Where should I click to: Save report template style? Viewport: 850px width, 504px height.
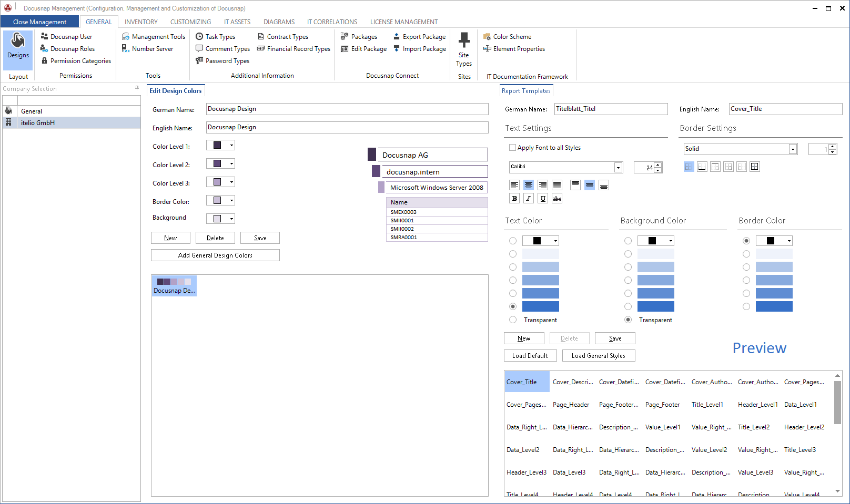pos(615,338)
